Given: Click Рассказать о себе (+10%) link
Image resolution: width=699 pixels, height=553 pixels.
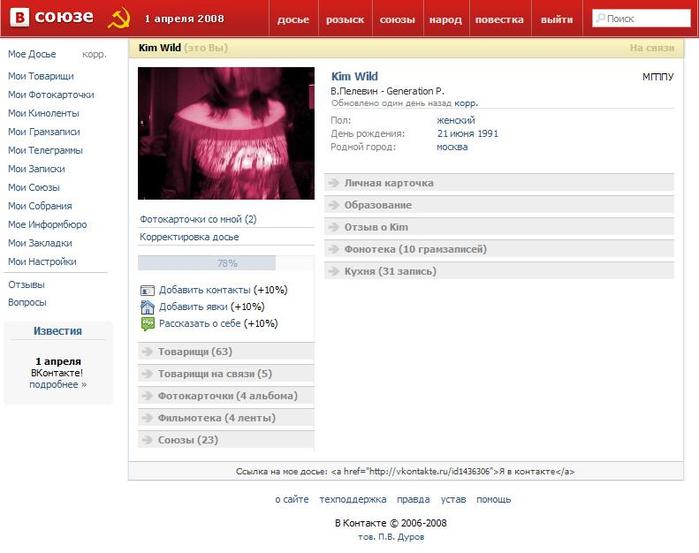Looking at the screenshot, I should click(218, 323).
